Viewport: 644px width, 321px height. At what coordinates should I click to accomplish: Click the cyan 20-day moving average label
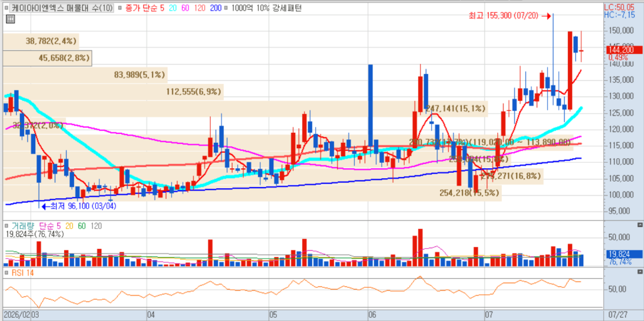point(173,7)
